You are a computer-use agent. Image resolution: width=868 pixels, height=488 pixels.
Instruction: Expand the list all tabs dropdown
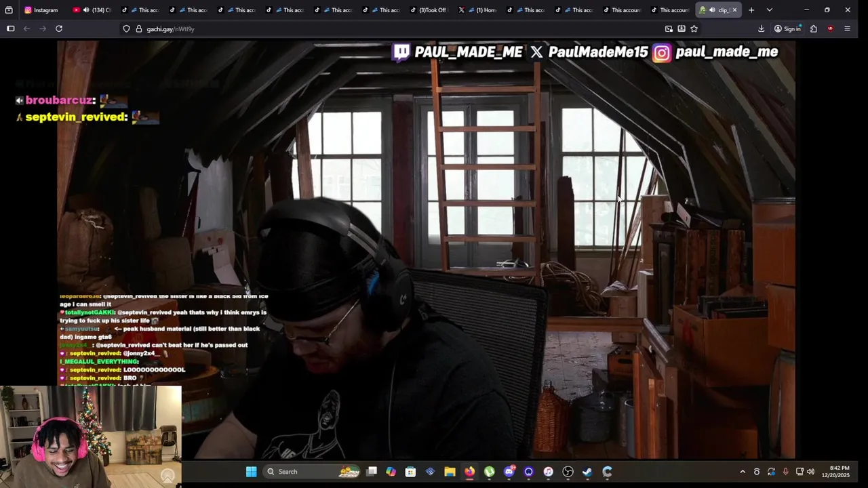click(x=769, y=10)
